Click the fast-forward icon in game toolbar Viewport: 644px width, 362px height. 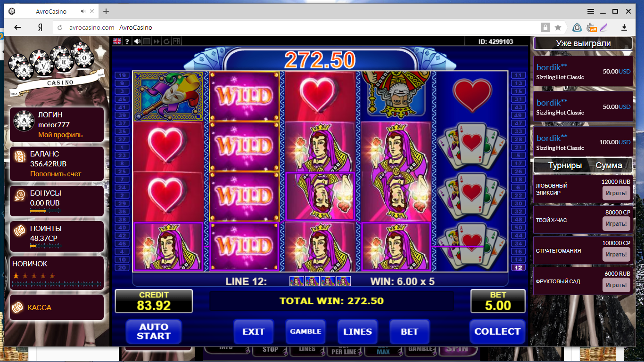(157, 41)
